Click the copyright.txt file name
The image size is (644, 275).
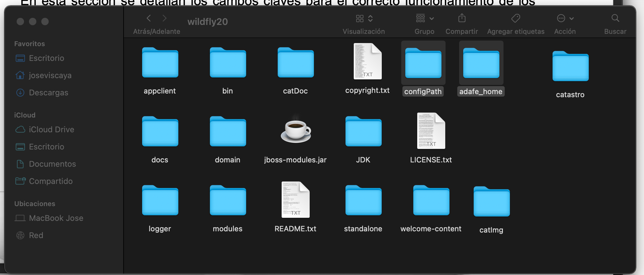pyautogui.click(x=367, y=90)
